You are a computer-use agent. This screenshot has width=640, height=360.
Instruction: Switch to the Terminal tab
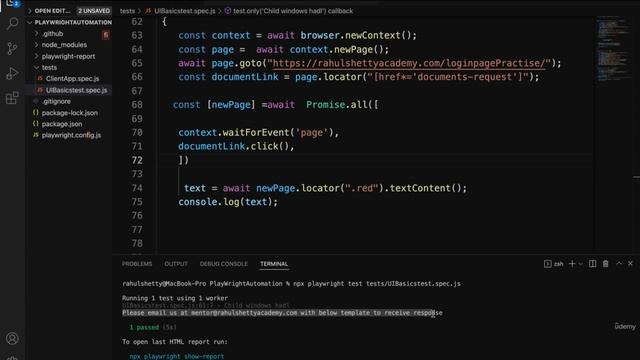click(274, 264)
